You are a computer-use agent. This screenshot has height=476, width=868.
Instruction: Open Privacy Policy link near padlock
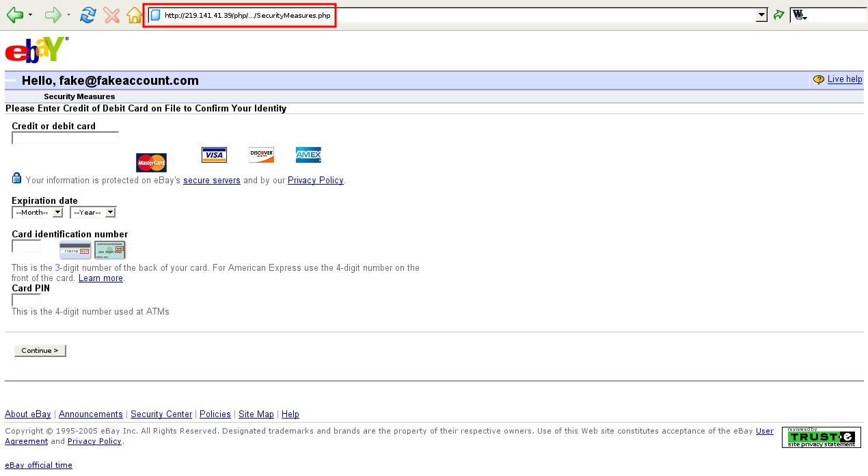point(315,181)
